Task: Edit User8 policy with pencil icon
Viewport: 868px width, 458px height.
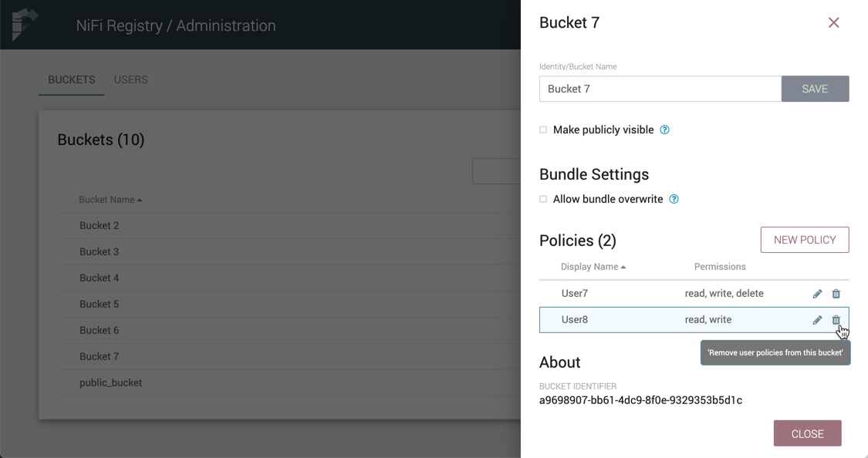Action: (x=817, y=320)
